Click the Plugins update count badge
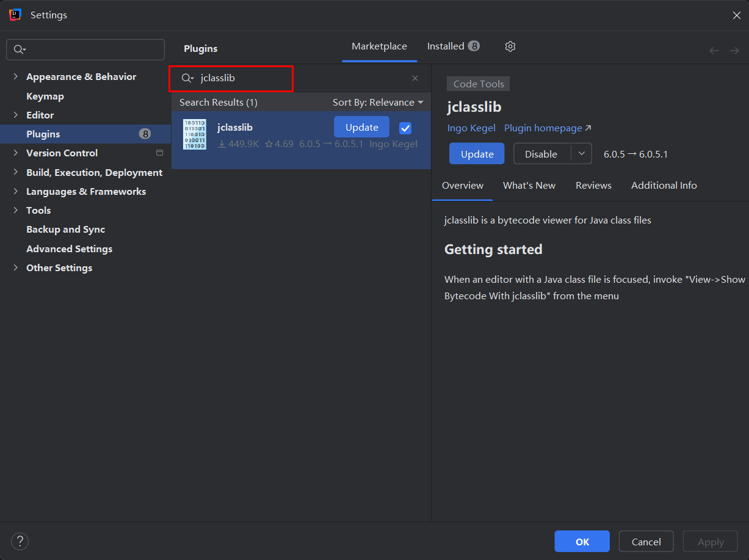This screenshot has height=560, width=749. (x=145, y=134)
